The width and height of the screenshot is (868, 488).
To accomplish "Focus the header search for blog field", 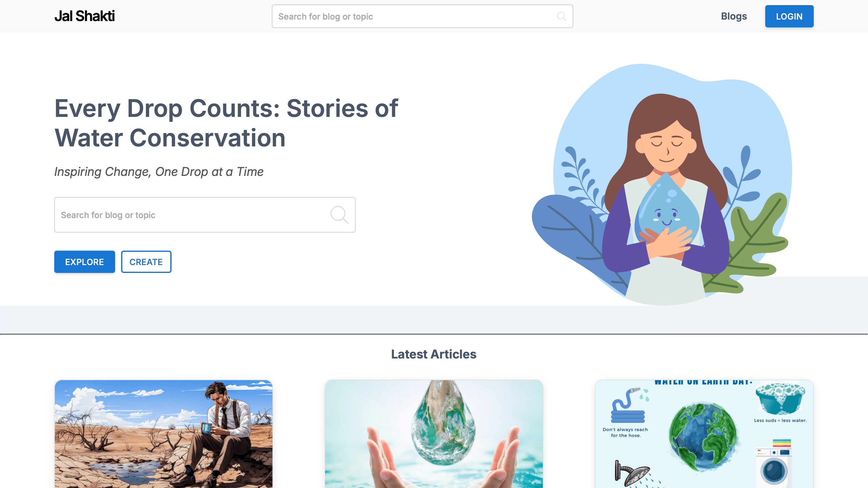I will (x=422, y=16).
